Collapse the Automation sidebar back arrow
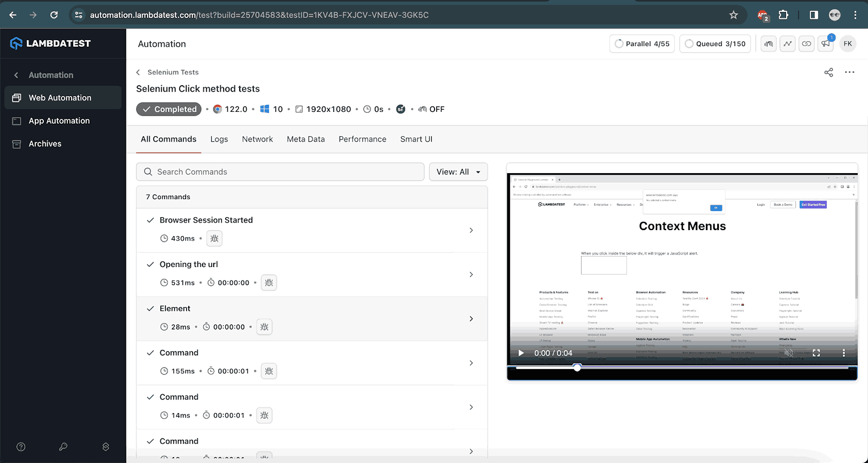 pyautogui.click(x=16, y=75)
